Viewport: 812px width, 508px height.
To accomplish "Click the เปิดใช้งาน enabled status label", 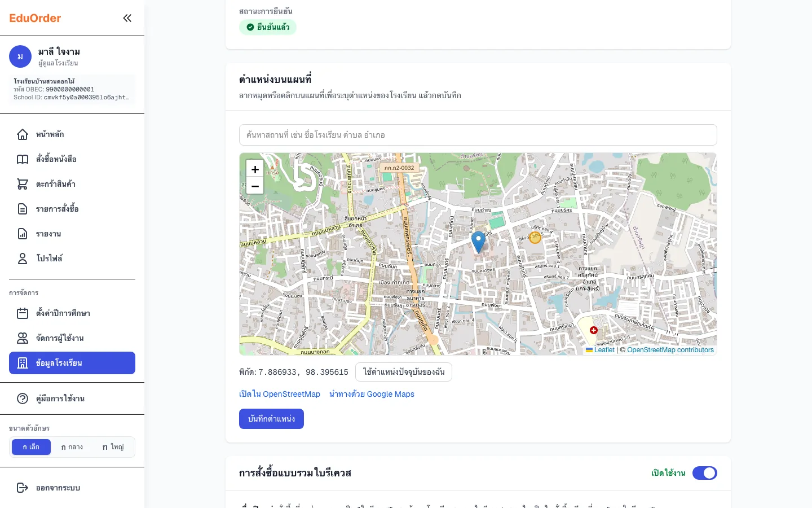I will pyautogui.click(x=668, y=473).
